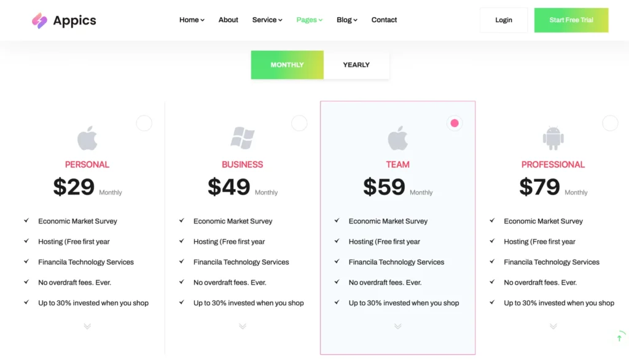Click the Login button

pyautogui.click(x=504, y=20)
